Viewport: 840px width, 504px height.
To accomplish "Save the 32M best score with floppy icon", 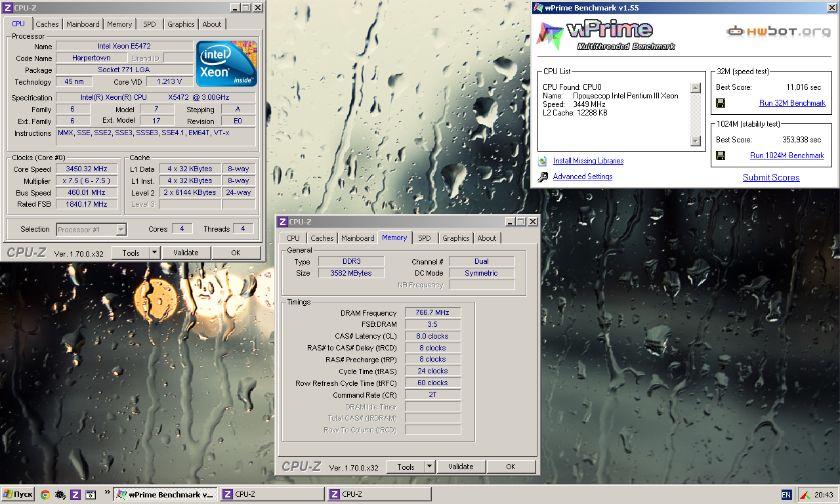I will pyautogui.click(x=721, y=103).
